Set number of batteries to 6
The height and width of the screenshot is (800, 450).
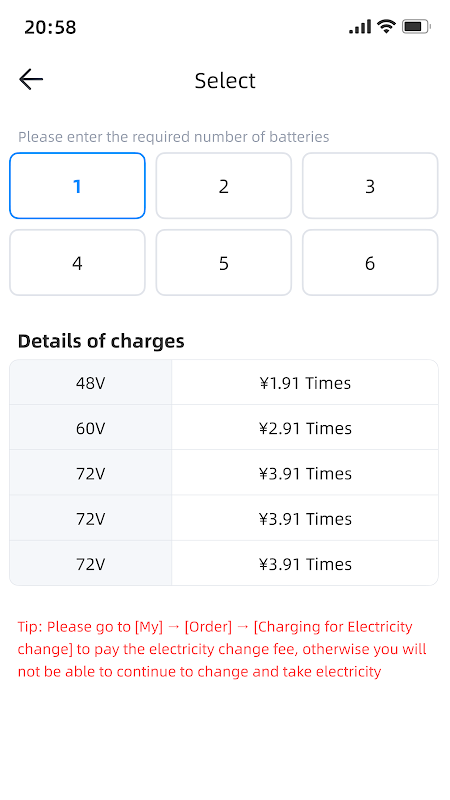tap(370, 263)
